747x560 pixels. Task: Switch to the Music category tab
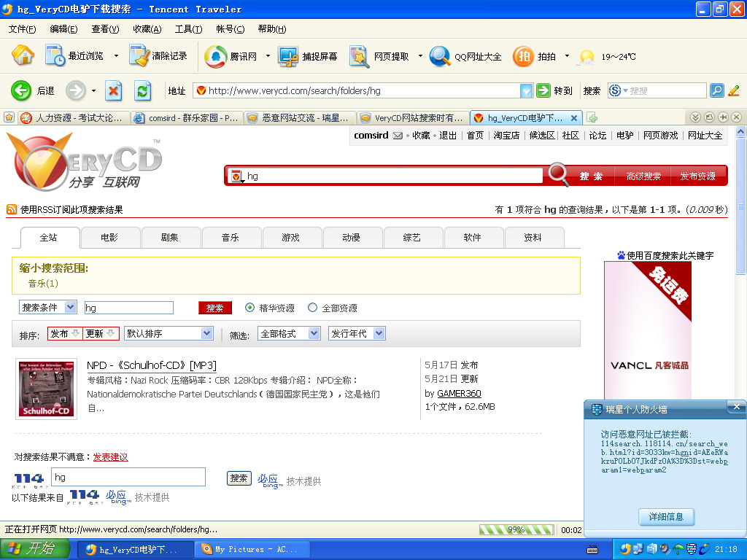tap(231, 238)
